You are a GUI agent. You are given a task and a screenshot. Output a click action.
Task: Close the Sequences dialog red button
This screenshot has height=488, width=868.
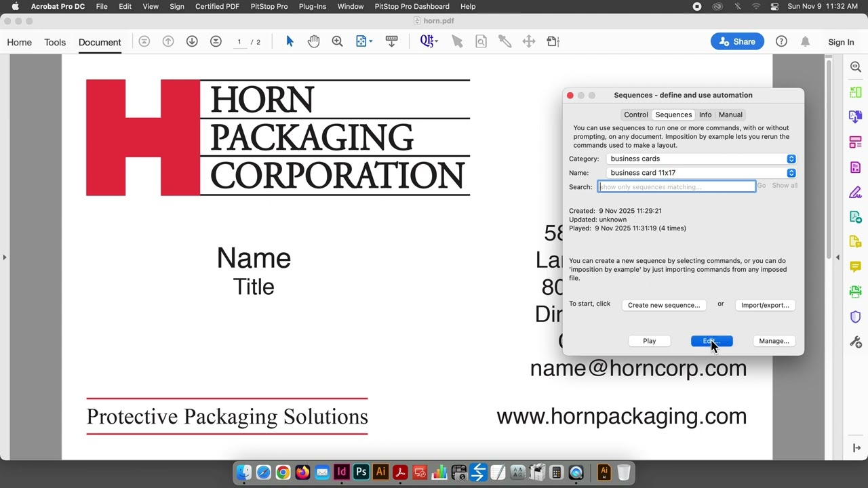[x=570, y=96]
